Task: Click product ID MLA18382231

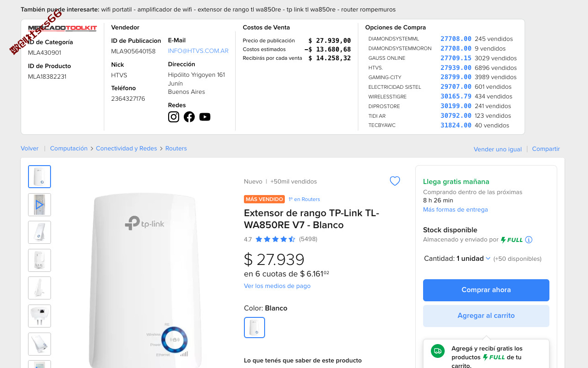Action: point(47,77)
